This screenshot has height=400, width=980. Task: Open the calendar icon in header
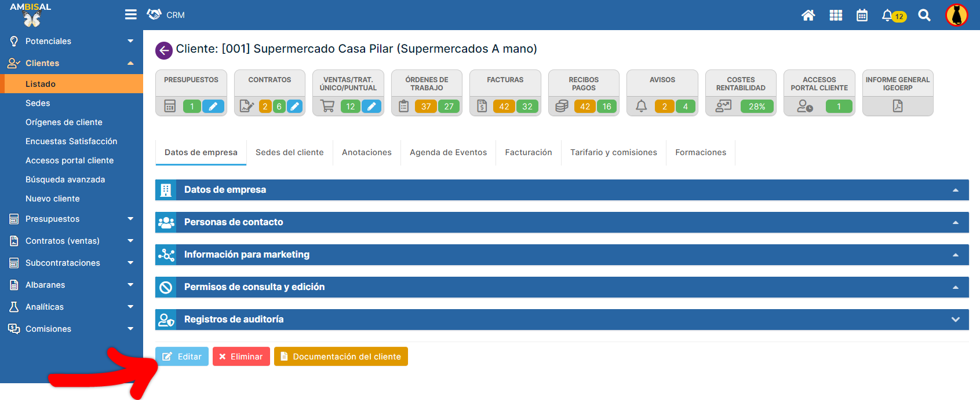point(862,16)
